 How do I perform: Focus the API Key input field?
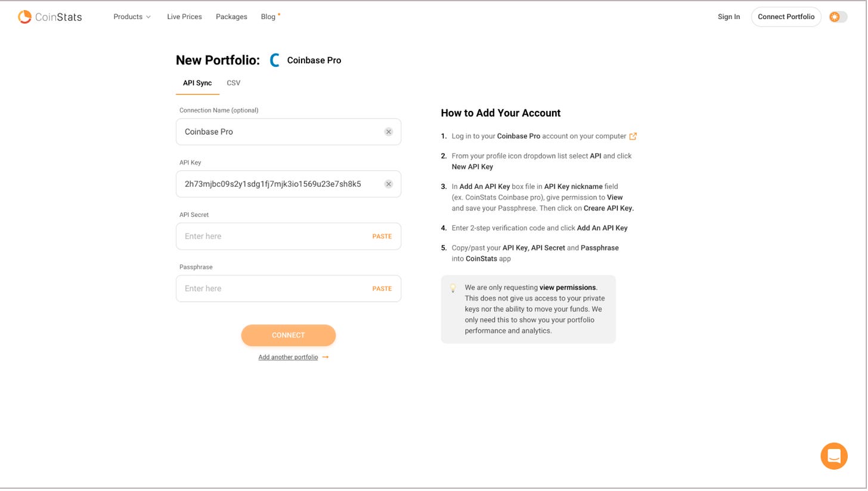click(288, 184)
